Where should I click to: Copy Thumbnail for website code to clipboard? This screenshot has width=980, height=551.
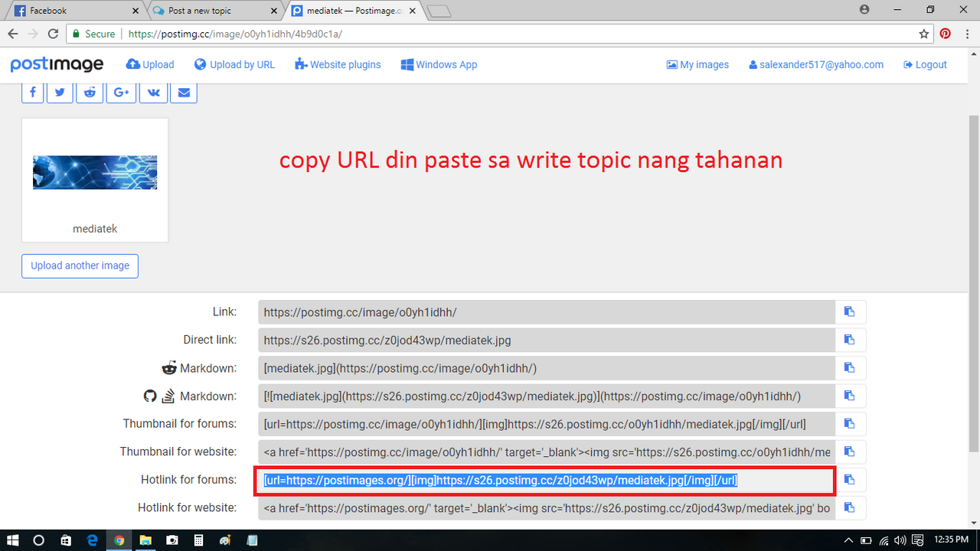[x=850, y=452]
